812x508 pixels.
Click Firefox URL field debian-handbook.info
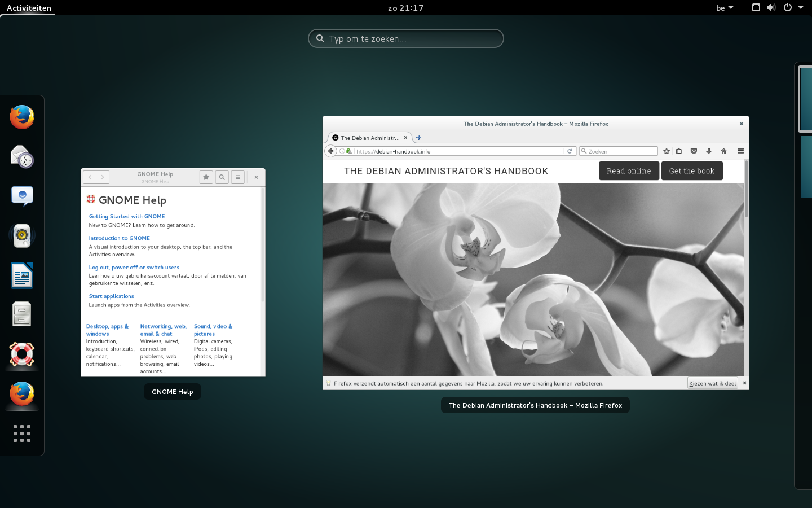[458, 151]
